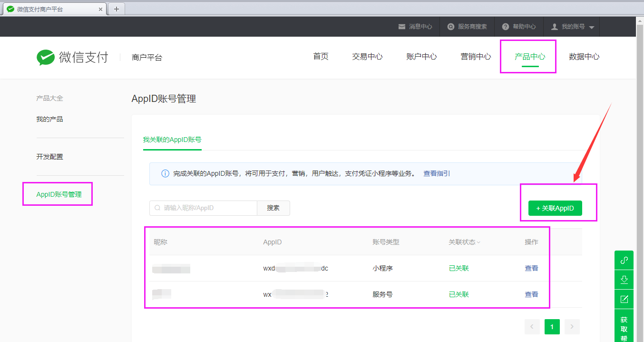
Task: Open 开发配置 in sidebar
Action: [49, 157]
